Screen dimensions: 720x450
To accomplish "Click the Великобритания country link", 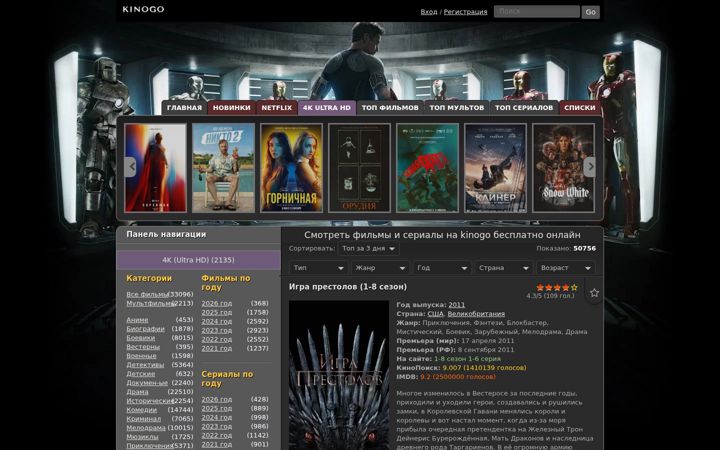I will 476,314.
